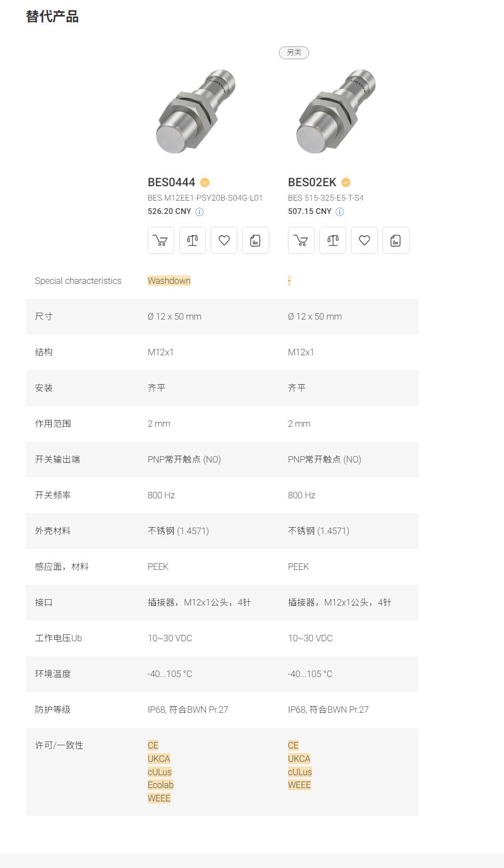This screenshot has width=504, height=868.
Task: Click CE approval under BES0444
Action: pos(153,745)
